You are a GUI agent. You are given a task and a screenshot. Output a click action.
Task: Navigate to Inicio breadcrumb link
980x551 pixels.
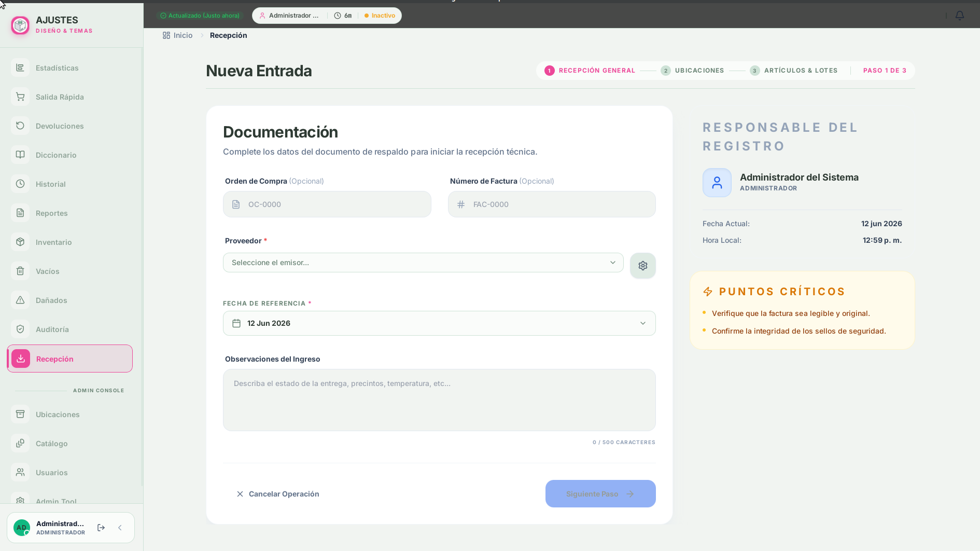pyautogui.click(x=177, y=35)
